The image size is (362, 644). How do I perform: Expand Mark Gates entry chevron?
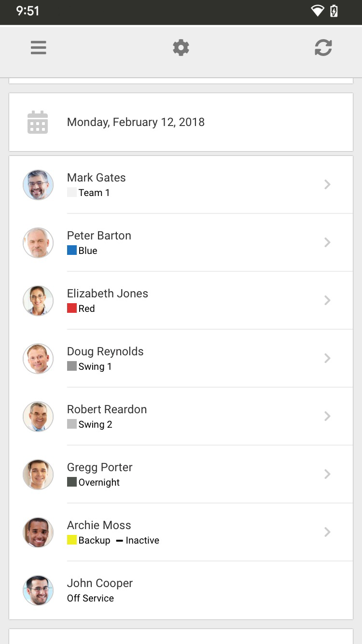point(327,184)
